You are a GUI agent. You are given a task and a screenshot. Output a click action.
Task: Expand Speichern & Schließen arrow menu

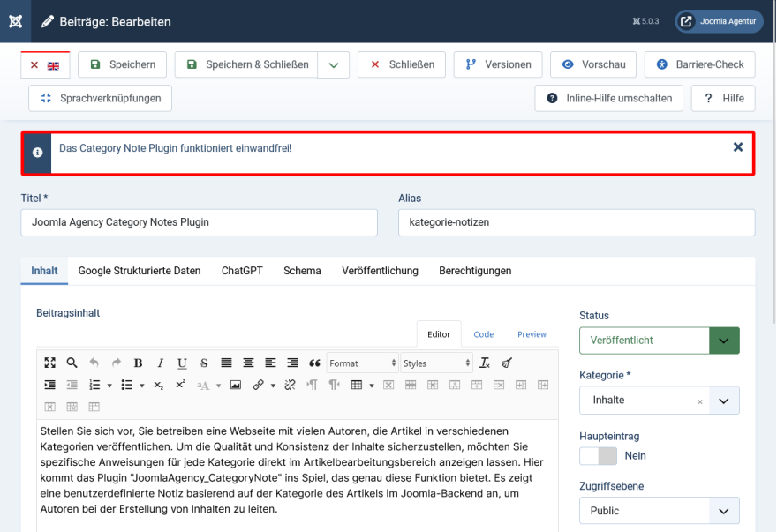click(x=333, y=64)
